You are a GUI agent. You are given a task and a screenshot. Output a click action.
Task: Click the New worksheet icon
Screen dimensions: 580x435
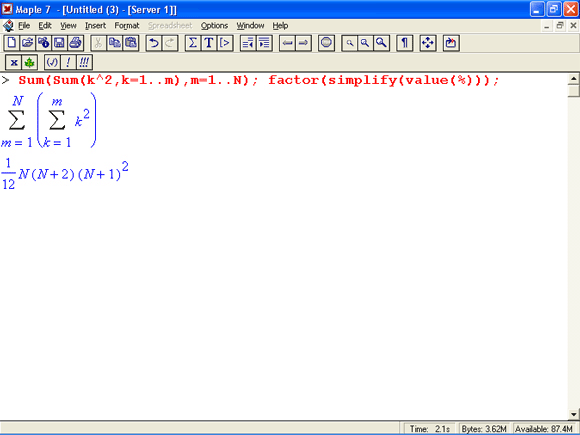pyautogui.click(x=11, y=43)
